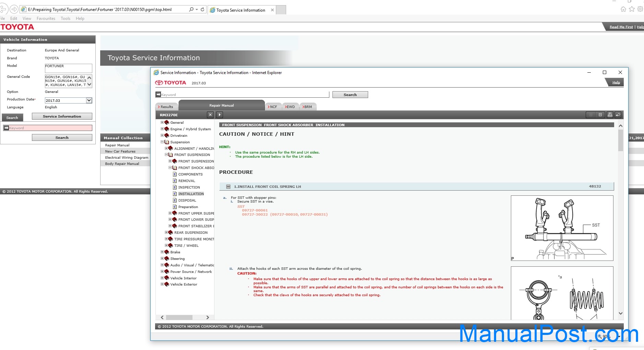Open the REMOVAL page icon
This screenshot has height=350, width=644.
175,181
